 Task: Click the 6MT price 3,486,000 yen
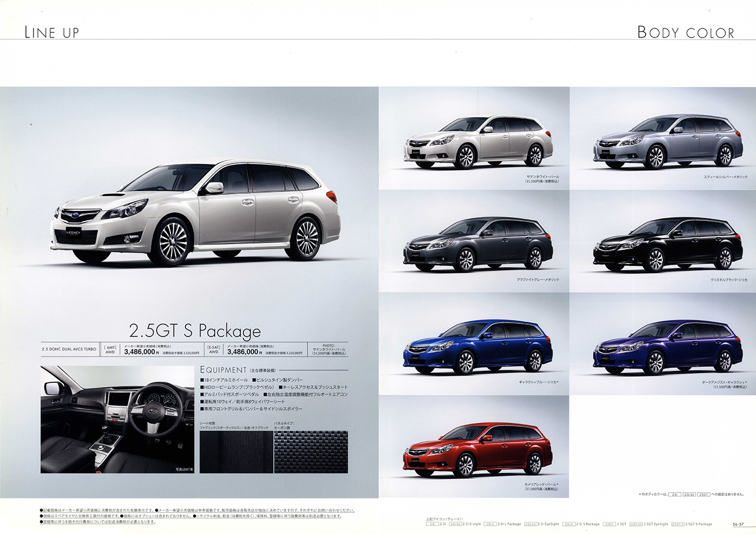(x=141, y=352)
